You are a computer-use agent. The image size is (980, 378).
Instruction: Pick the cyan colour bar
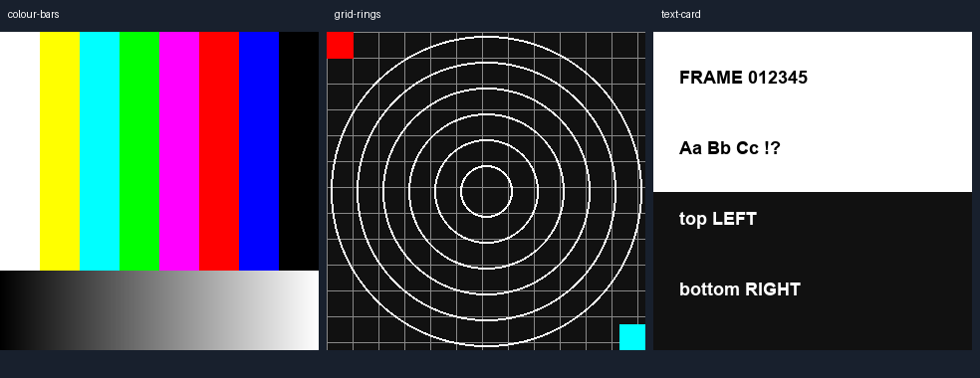(100, 151)
